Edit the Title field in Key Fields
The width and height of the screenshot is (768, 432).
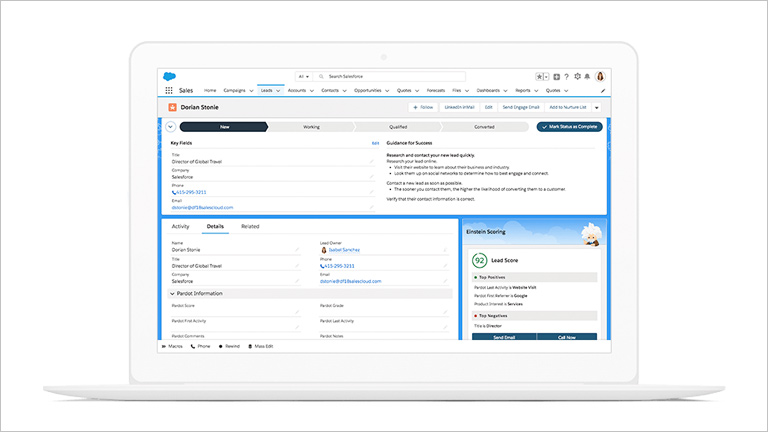[372, 161]
